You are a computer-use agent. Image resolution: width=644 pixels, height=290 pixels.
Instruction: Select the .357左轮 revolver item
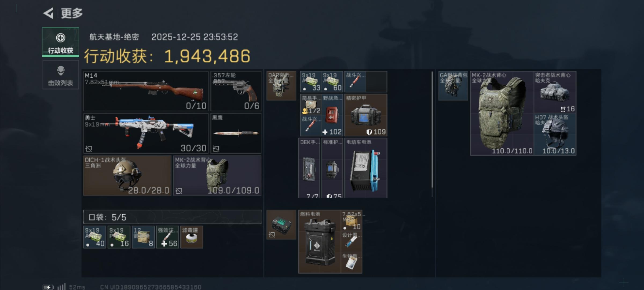[236, 91]
